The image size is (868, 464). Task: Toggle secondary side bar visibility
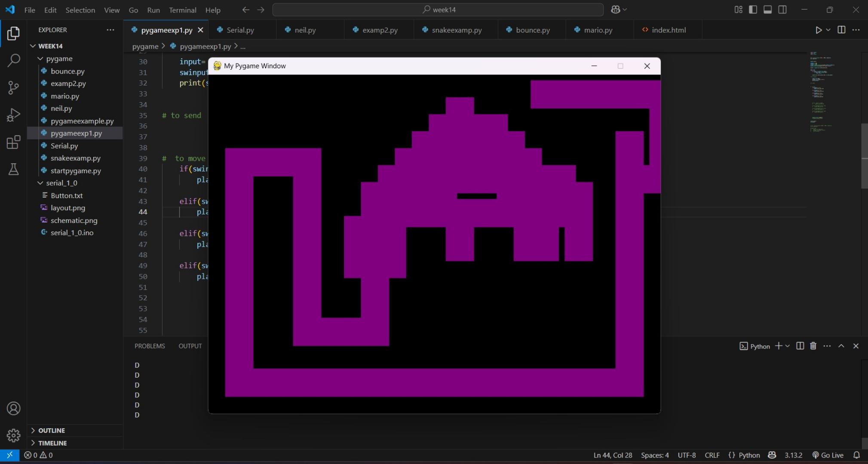pyautogui.click(x=782, y=9)
